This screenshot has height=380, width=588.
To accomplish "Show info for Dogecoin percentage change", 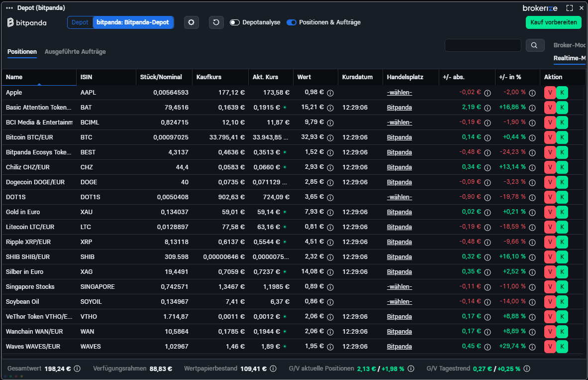I will 532,182.
